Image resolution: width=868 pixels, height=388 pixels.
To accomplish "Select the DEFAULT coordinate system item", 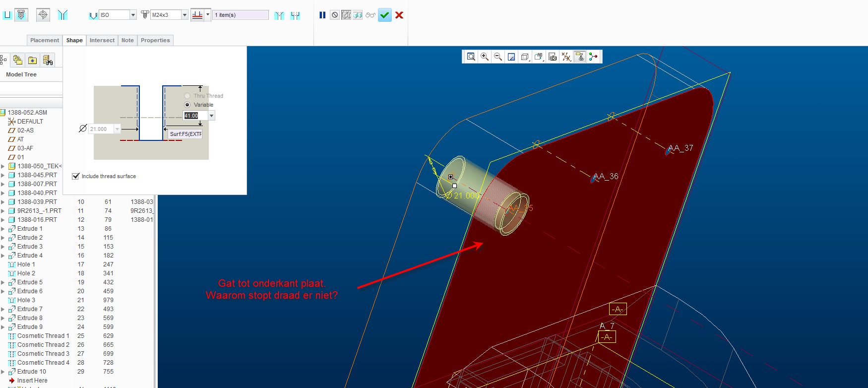I will tap(30, 122).
